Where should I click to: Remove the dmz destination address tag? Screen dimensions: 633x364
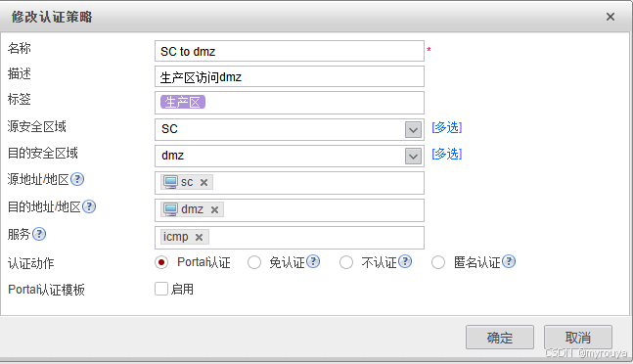pyautogui.click(x=215, y=209)
